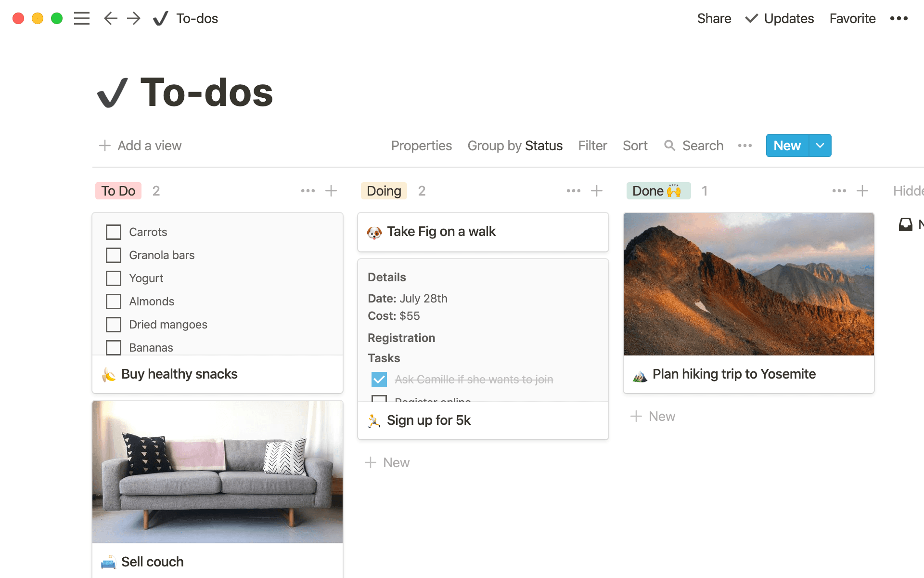924x578 pixels.
Task: Click the forward arrow navigation icon
Action: click(133, 18)
